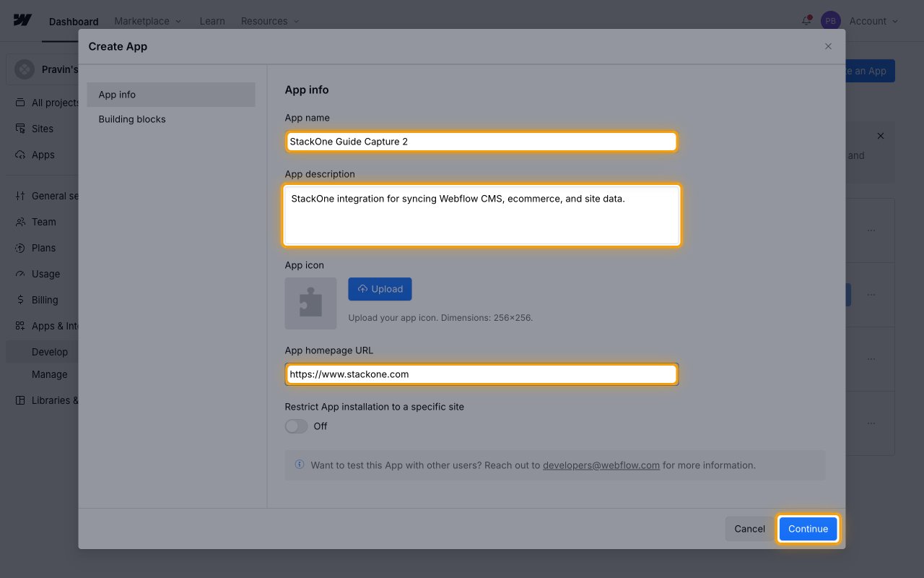Click the Team sidebar icon

(x=20, y=222)
